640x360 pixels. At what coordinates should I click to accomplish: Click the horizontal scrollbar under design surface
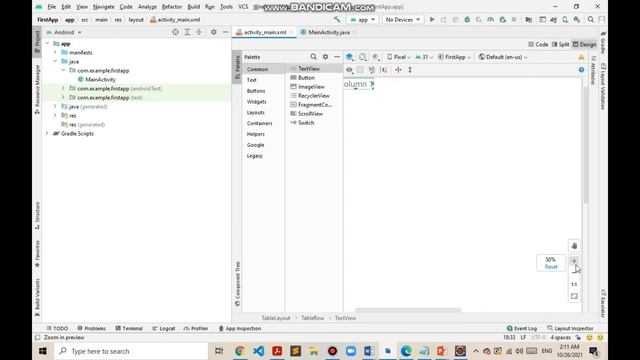tap(408, 310)
